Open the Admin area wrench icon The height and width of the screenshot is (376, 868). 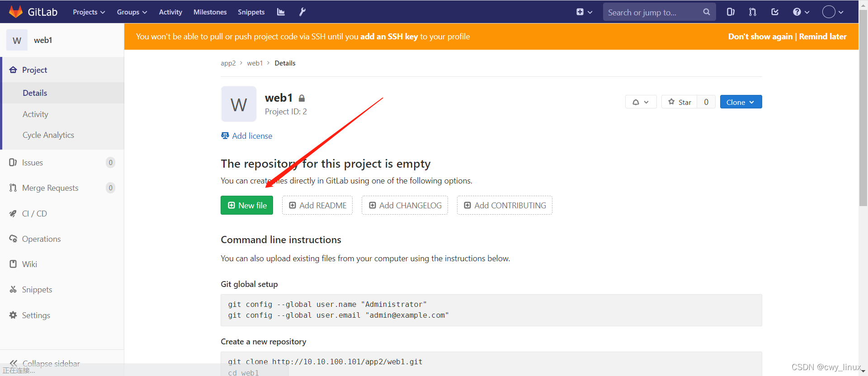tap(302, 12)
